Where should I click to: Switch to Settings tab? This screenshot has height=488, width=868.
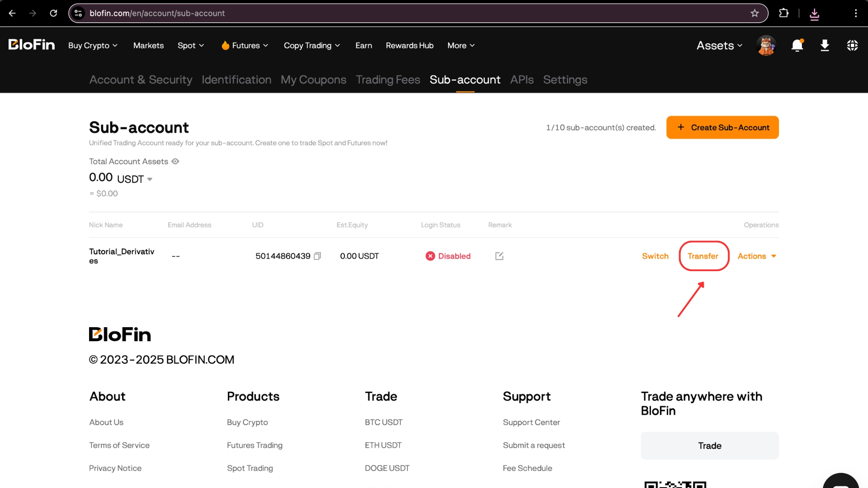click(x=565, y=80)
